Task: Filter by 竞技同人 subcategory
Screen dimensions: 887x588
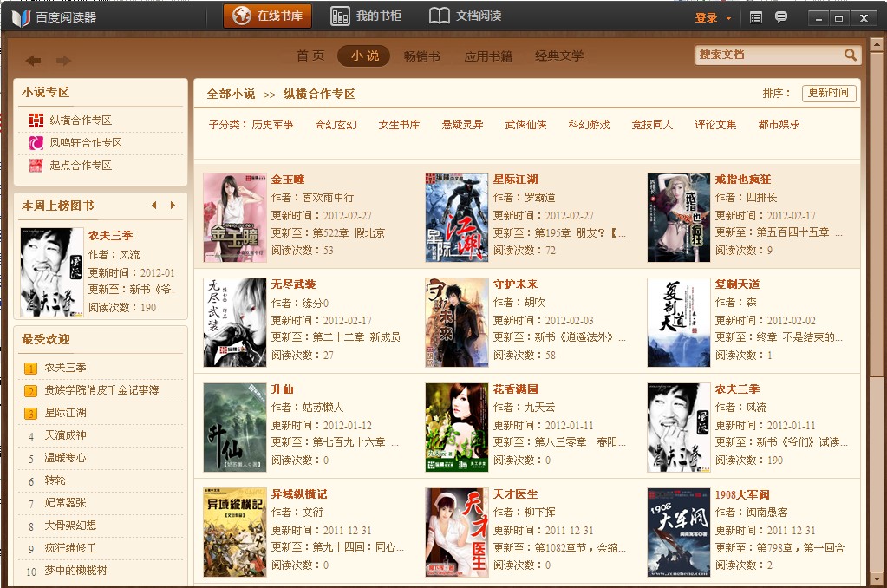Action: coord(652,125)
